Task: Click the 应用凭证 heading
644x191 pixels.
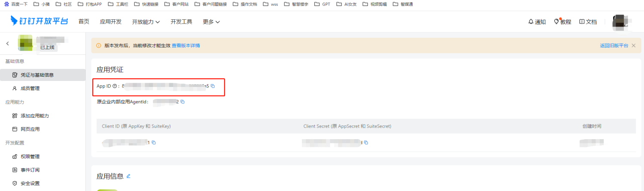Action: tap(110, 69)
